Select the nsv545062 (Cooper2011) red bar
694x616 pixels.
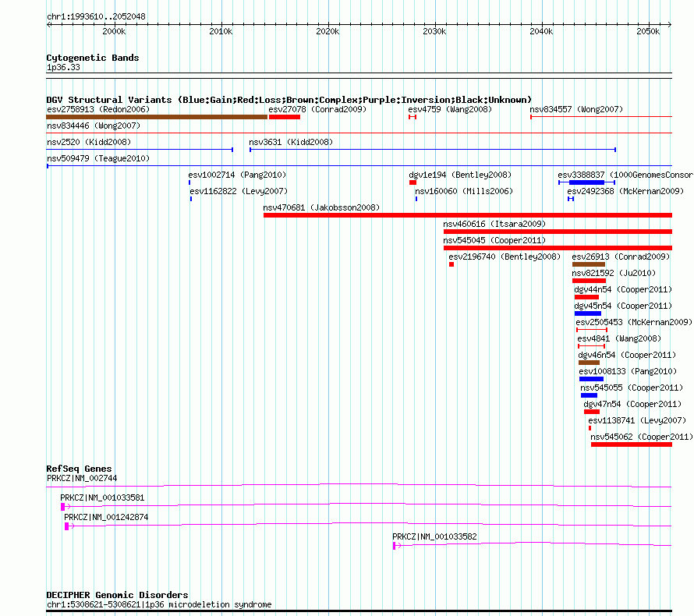pos(631,444)
